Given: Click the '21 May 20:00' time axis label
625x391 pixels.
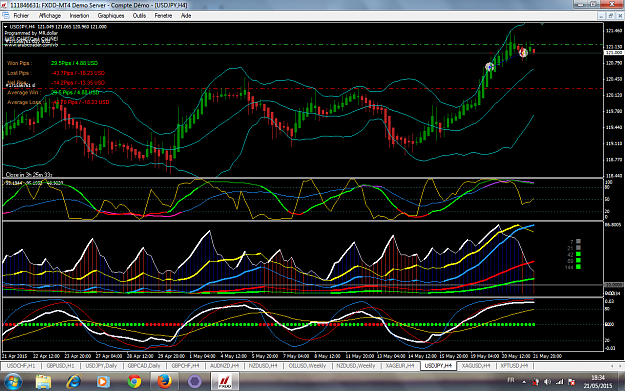Looking at the screenshot, I should coord(547,356).
